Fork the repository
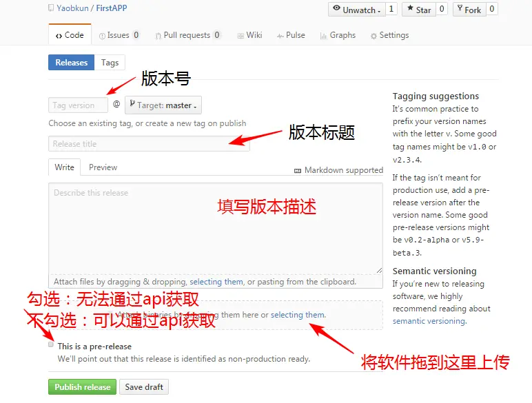The height and width of the screenshot is (403, 532). (x=469, y=10)
